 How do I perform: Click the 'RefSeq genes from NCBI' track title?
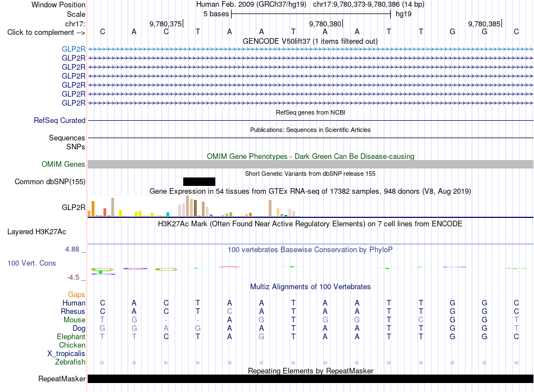pos(311,112)
